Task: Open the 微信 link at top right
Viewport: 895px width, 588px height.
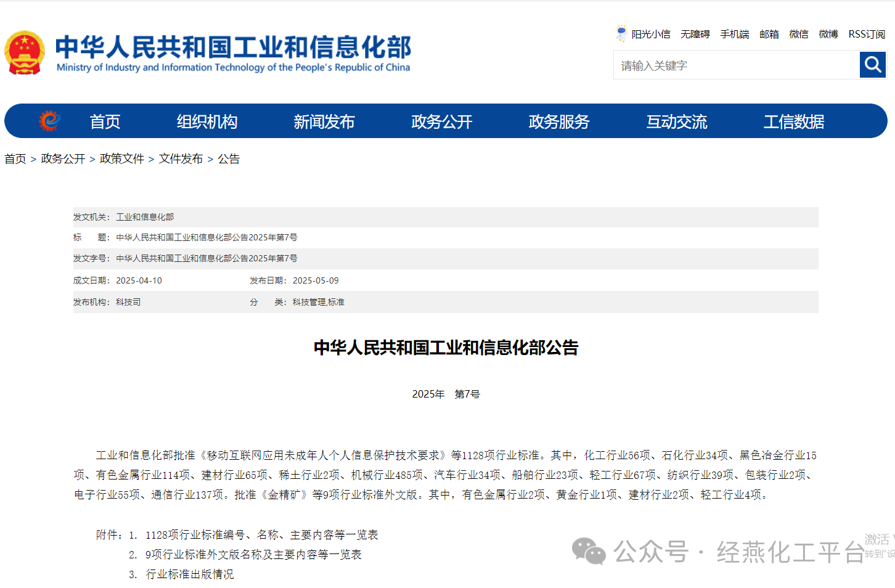Action: click(798, 35)
